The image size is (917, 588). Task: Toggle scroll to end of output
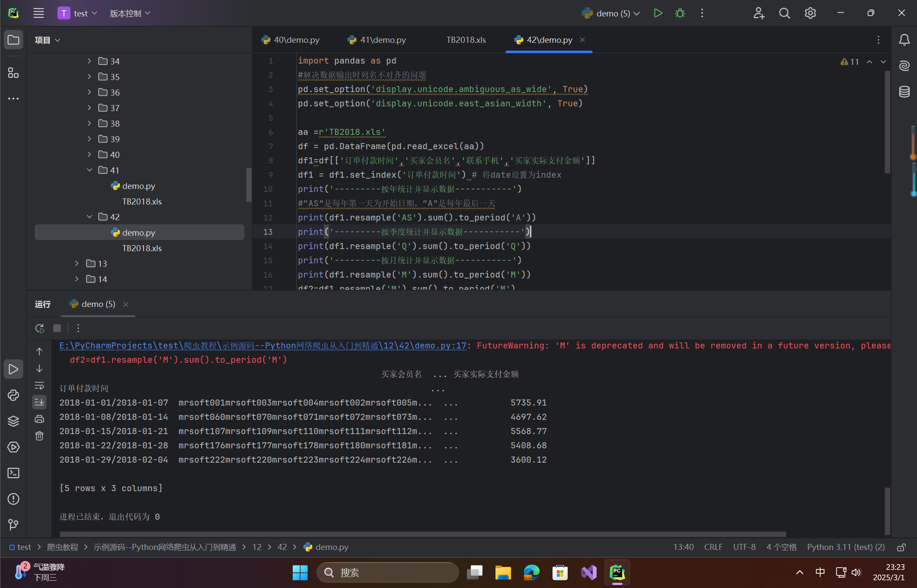click(x=39, y=402)
